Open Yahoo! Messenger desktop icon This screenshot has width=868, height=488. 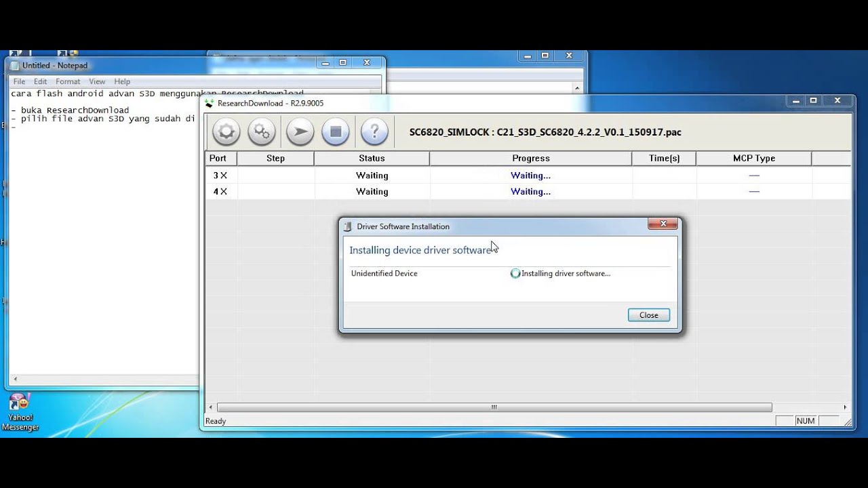tap(20, 411)
